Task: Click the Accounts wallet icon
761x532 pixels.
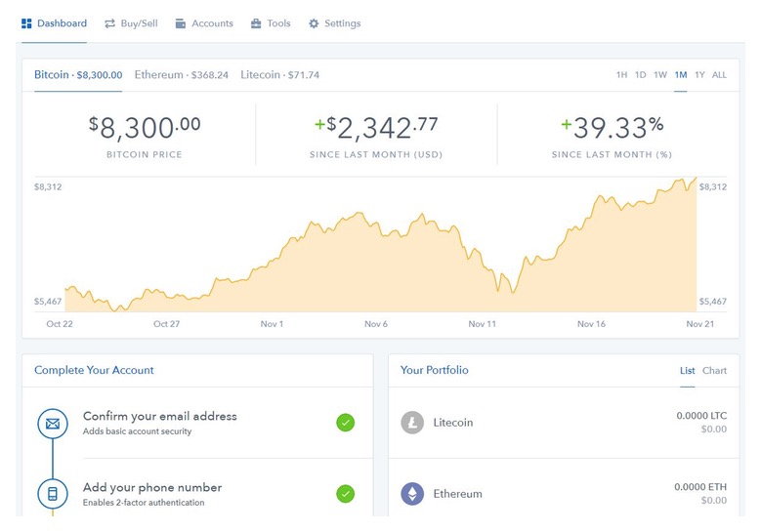Action: (x=181, y=23)
